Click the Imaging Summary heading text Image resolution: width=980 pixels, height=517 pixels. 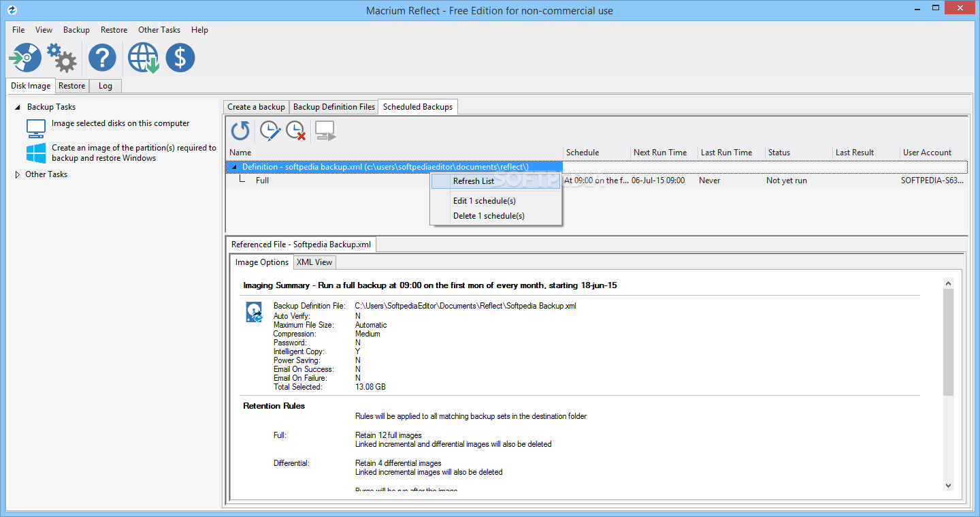tap(430, 285)
